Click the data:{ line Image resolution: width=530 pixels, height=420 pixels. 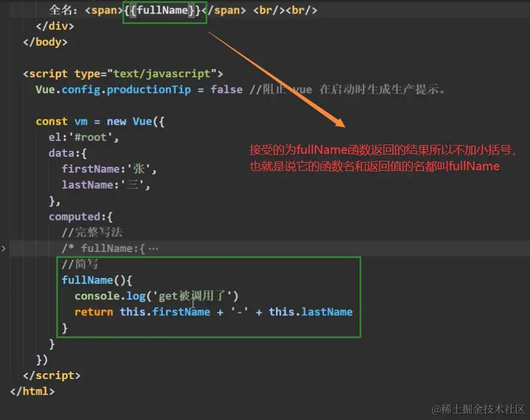(67, 153)
